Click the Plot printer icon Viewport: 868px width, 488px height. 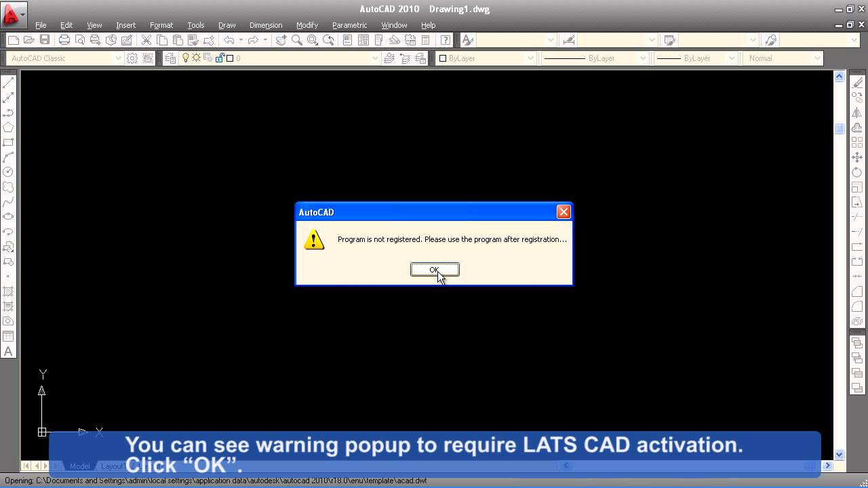tap(64, 41)
